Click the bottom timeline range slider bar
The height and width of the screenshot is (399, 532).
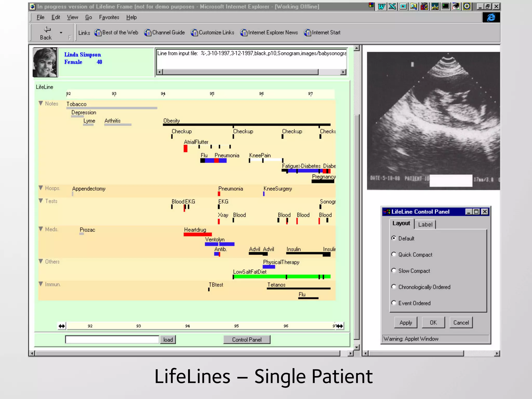coord(201,326)
